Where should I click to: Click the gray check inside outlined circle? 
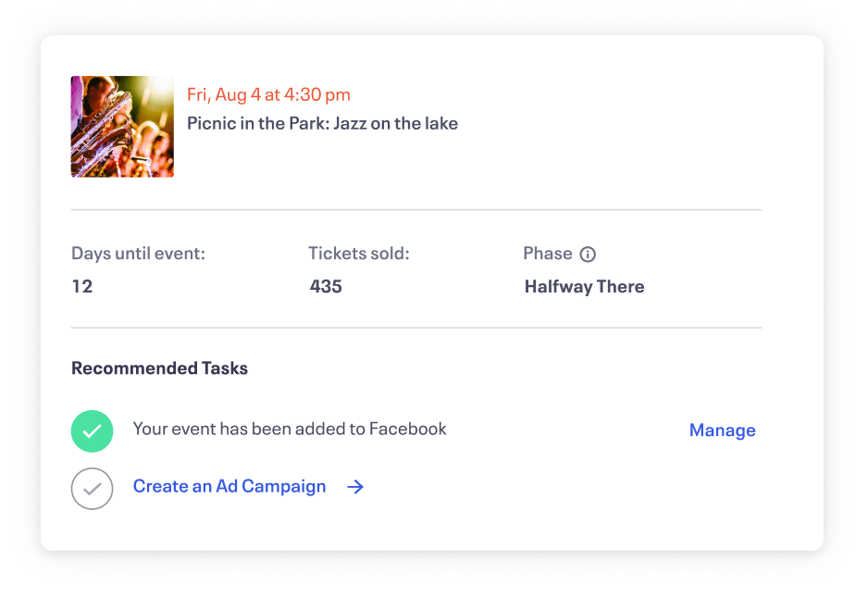(92, 489)
